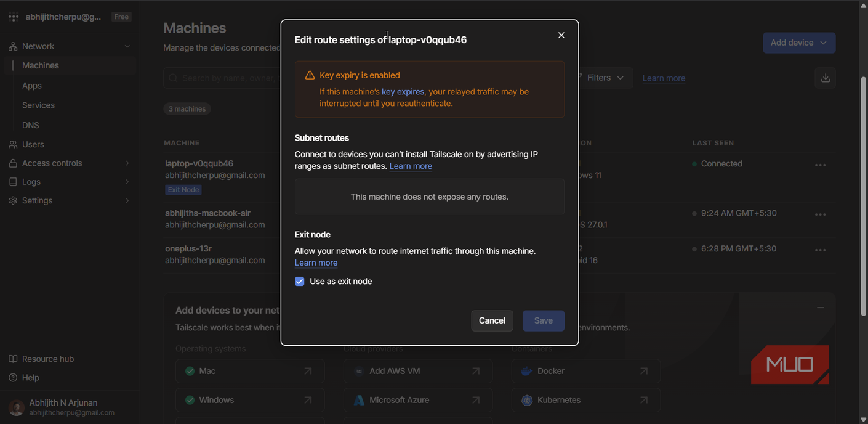Image resolution: width=868 pixels, height=424 pixels.
Task: Open Services in the sidebar
Action: pos(38,105)
